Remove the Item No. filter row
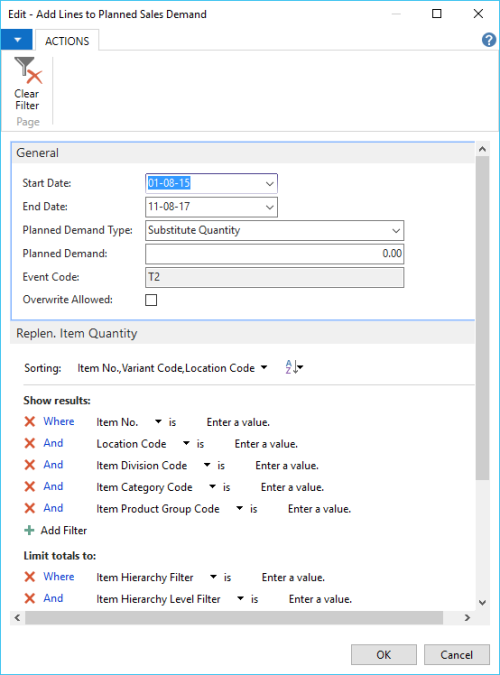This screenshot has width=500, height=675. [x=30, y=421]
